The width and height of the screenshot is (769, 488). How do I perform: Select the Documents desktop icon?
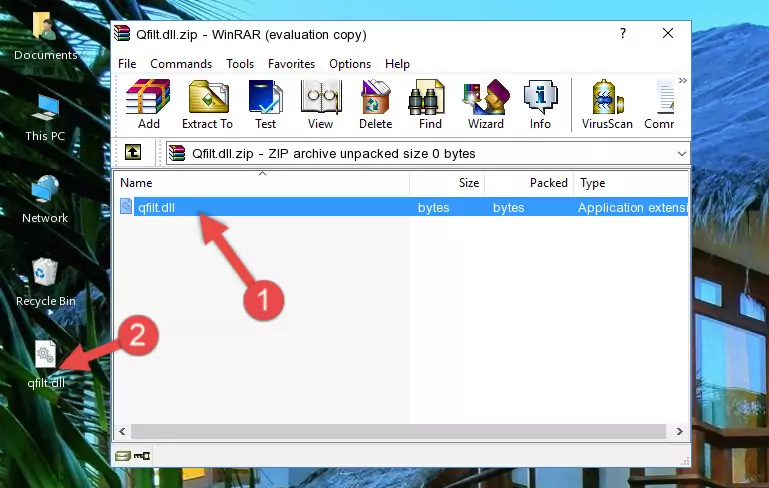[45, 37]
